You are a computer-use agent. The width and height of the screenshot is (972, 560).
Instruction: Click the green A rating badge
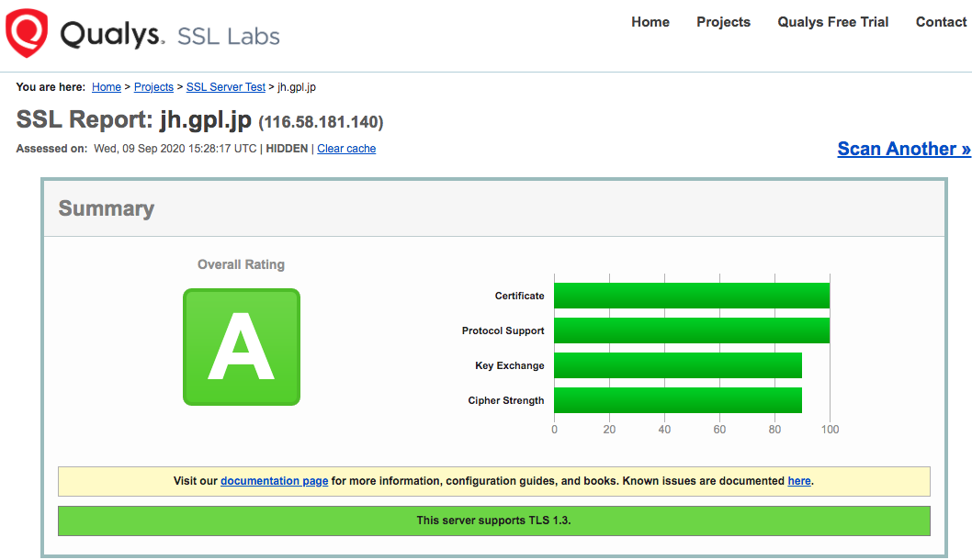(242, 347)
